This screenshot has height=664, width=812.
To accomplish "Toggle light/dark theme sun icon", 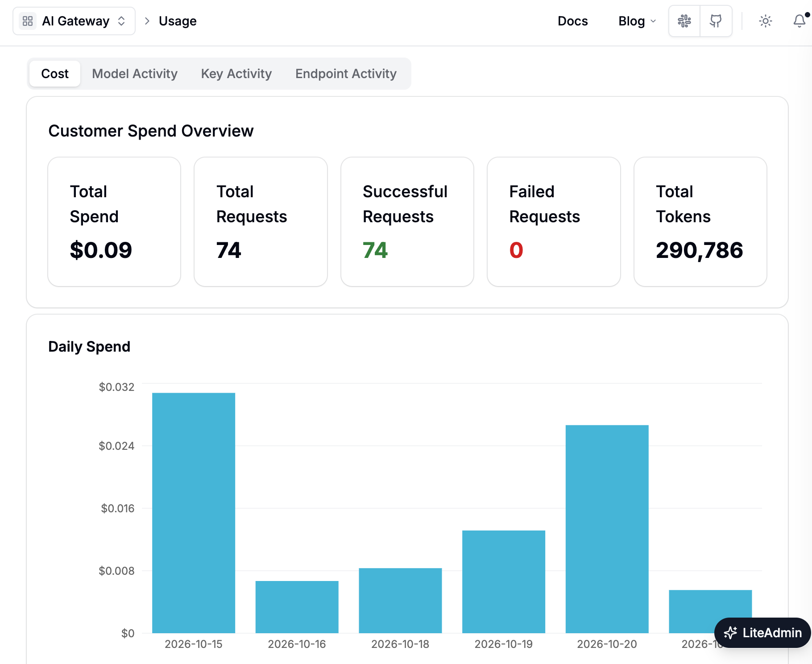I will pos(766,21).
